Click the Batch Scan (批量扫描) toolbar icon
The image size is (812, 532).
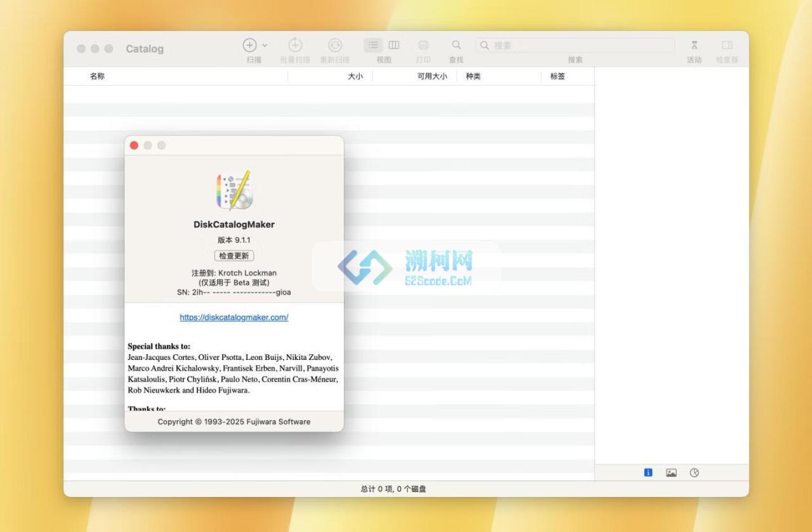click(x=295, y=45)
